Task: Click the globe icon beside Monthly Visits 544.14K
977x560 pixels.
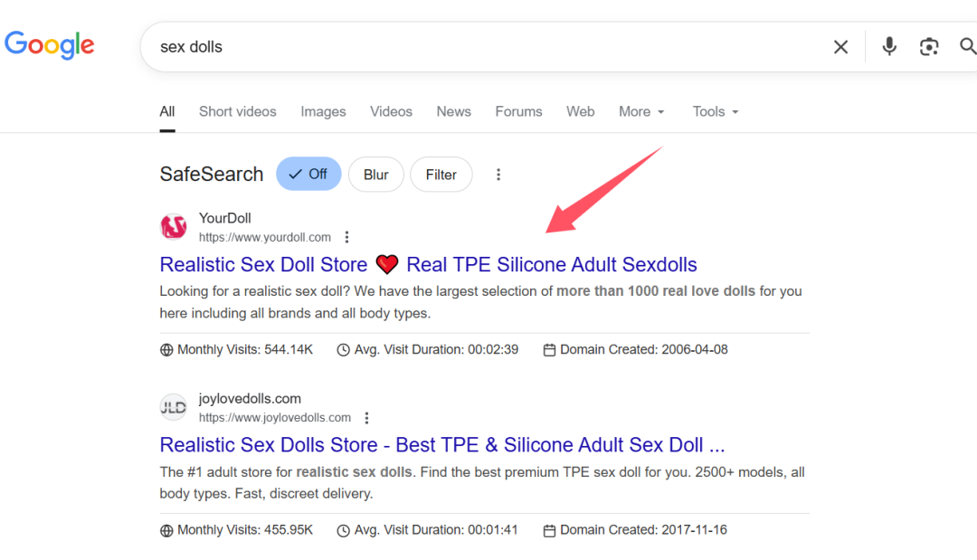Action: (x=166, y=350)
